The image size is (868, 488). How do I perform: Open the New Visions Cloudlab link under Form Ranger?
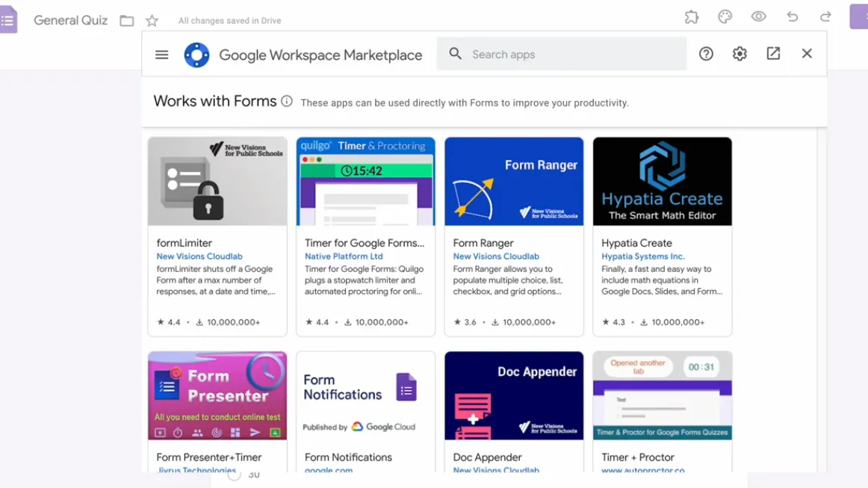click(496, 256)
